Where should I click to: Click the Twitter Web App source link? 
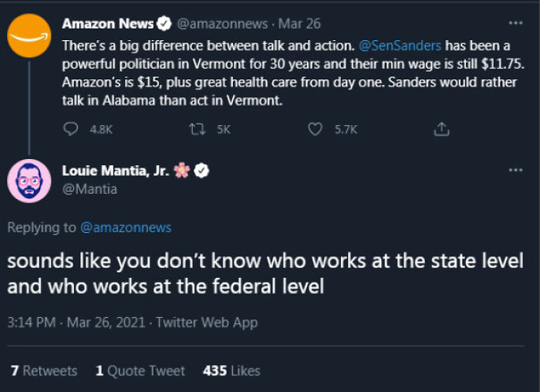click(x=207, y=323)
